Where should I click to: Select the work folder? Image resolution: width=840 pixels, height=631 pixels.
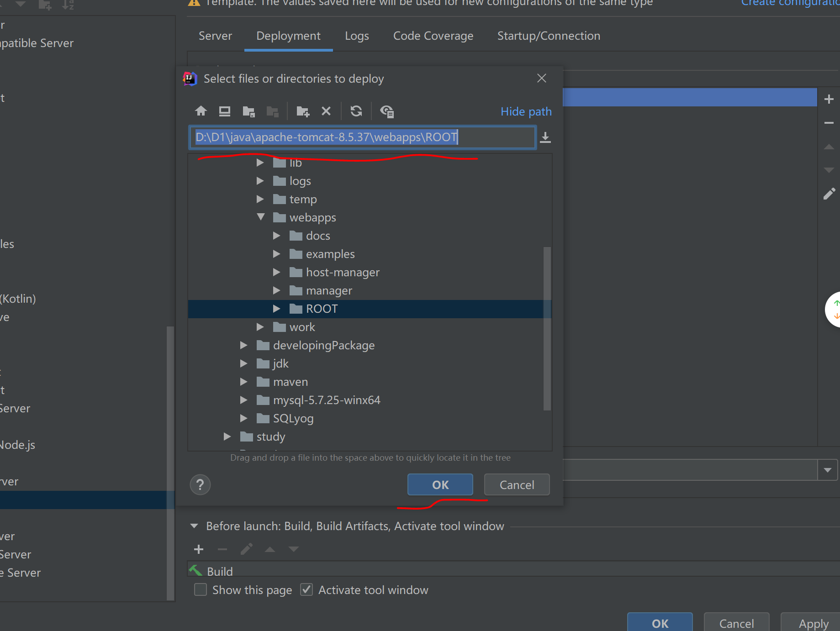(x=302, y=327)
